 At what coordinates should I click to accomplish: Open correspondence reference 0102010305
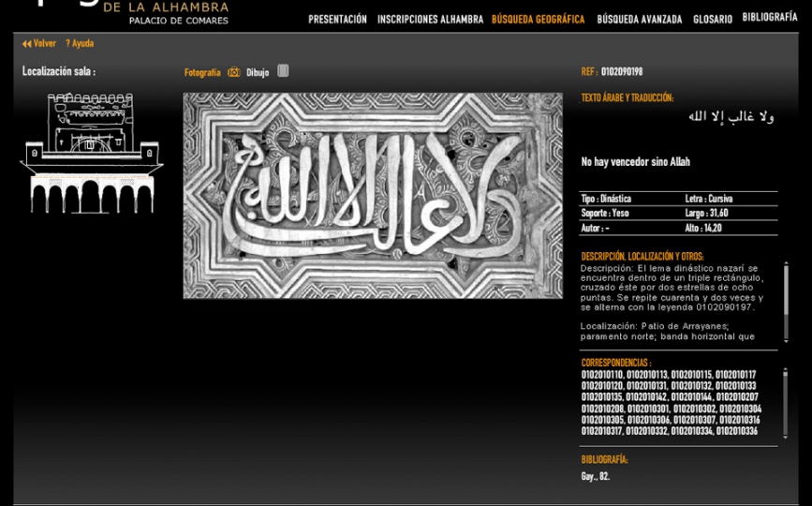coord(602,420)
